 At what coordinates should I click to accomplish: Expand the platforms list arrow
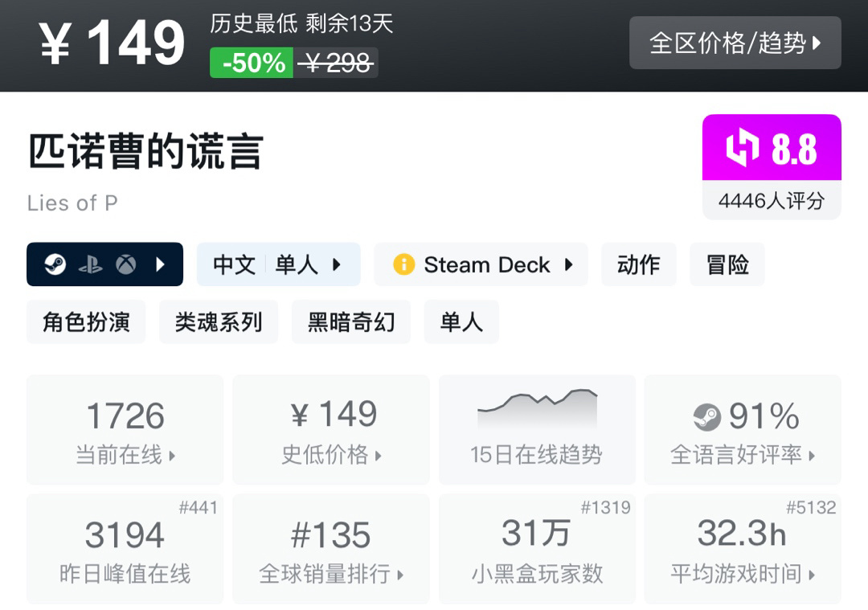tap(161, 264)
